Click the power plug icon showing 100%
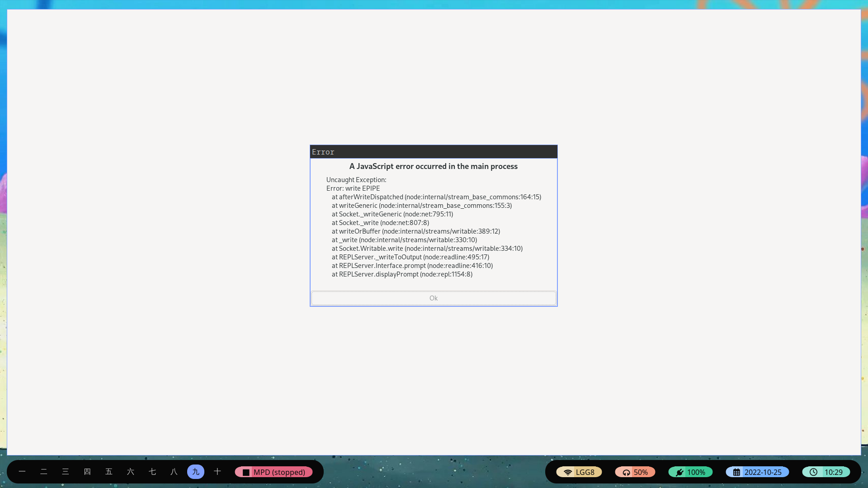 680,472
